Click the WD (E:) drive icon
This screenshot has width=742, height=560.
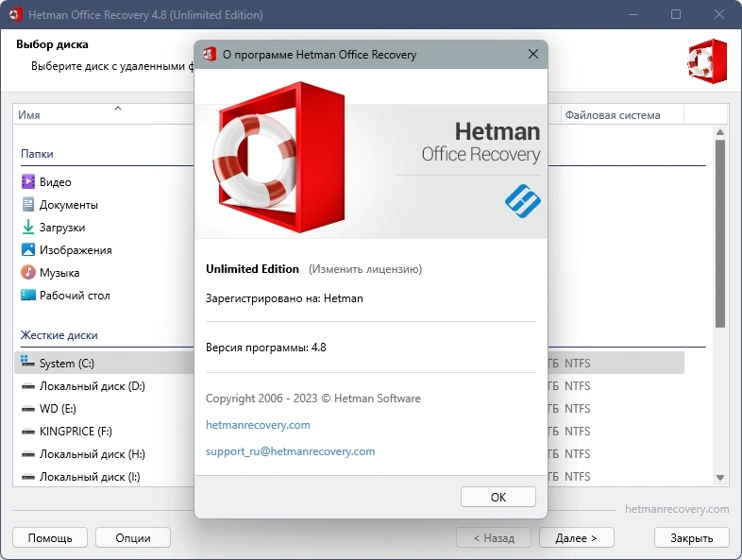28,409
